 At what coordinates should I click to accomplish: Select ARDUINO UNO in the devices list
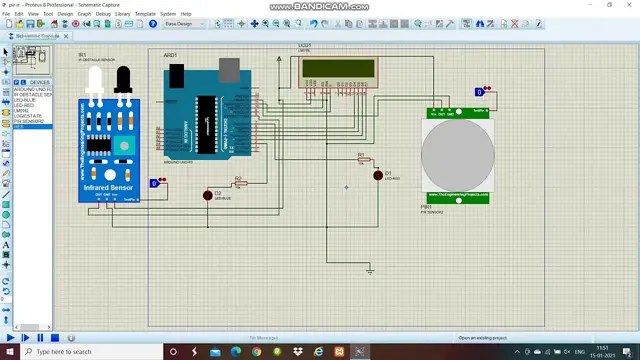(x=32, y=89)
